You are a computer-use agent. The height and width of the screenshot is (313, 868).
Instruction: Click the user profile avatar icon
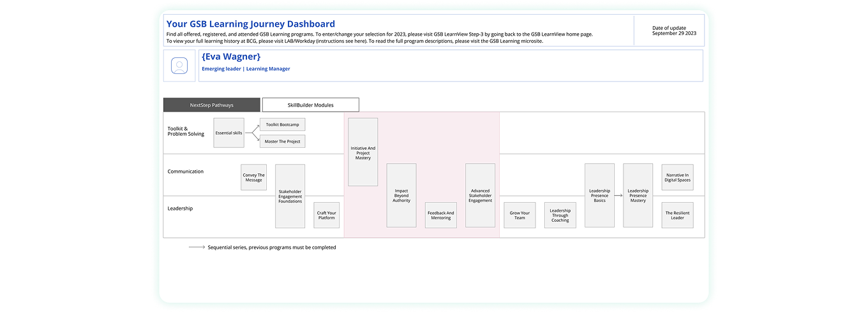[x=179, y=66]
